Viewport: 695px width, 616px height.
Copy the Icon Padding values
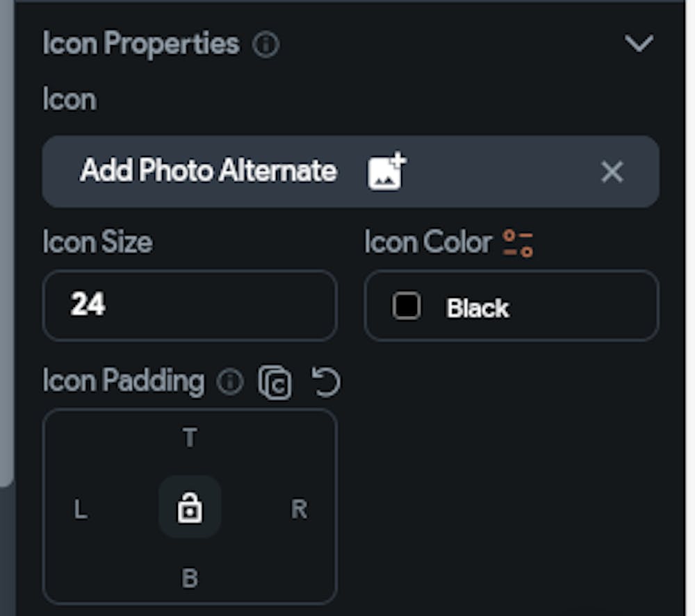[275, 383]
